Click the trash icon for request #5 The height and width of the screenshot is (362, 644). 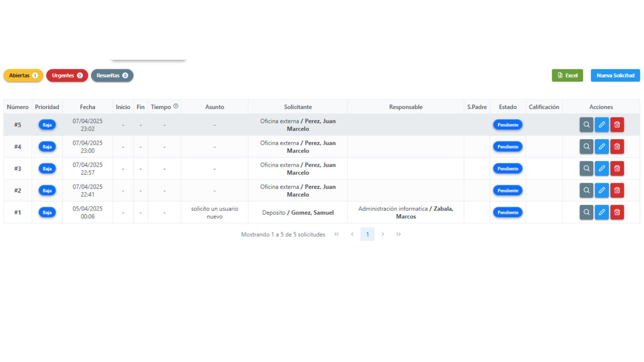pos(617,125)
